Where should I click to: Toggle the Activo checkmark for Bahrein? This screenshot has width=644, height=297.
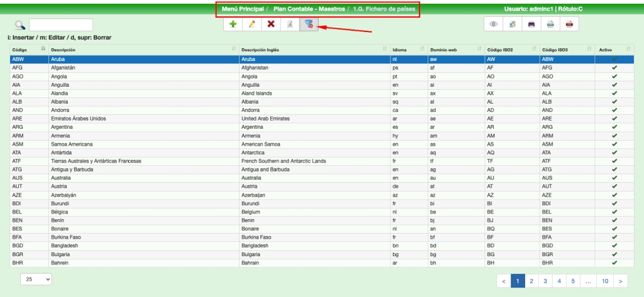click(x=614, y=263)
